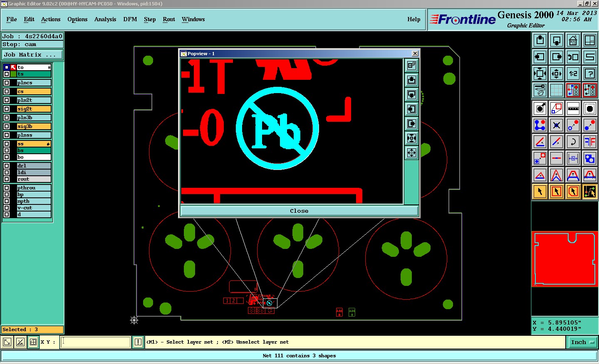Click the question mark help icon

pyautogui.click(x=590, y=74)
